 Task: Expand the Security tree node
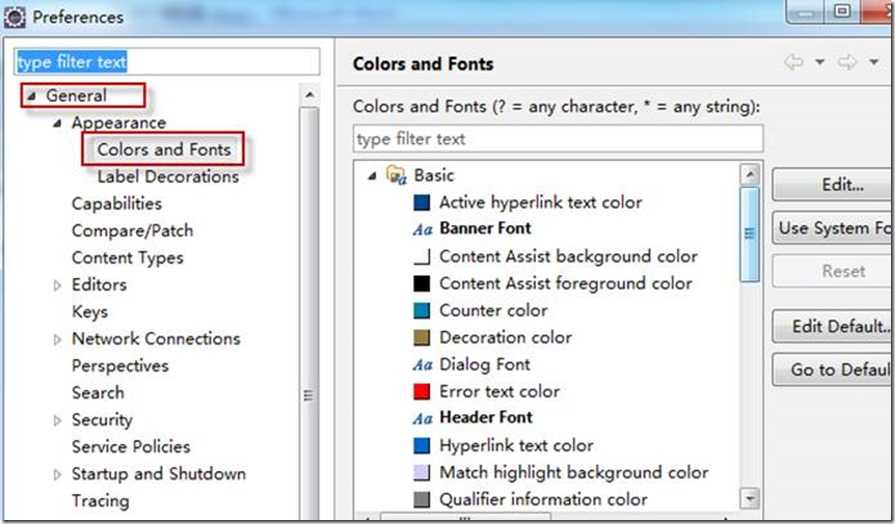pyautogui.click(x=57, y=421)
